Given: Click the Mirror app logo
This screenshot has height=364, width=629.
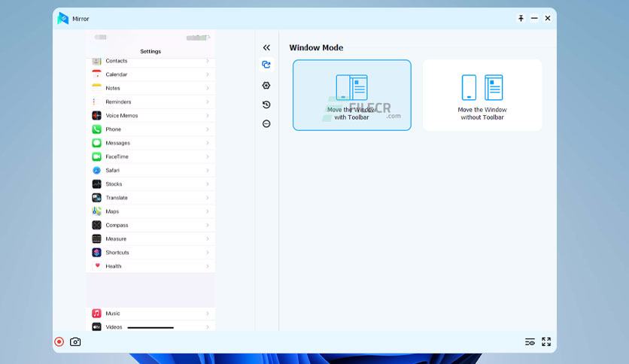Looking at the screenshot, I should tap(62, 19).
